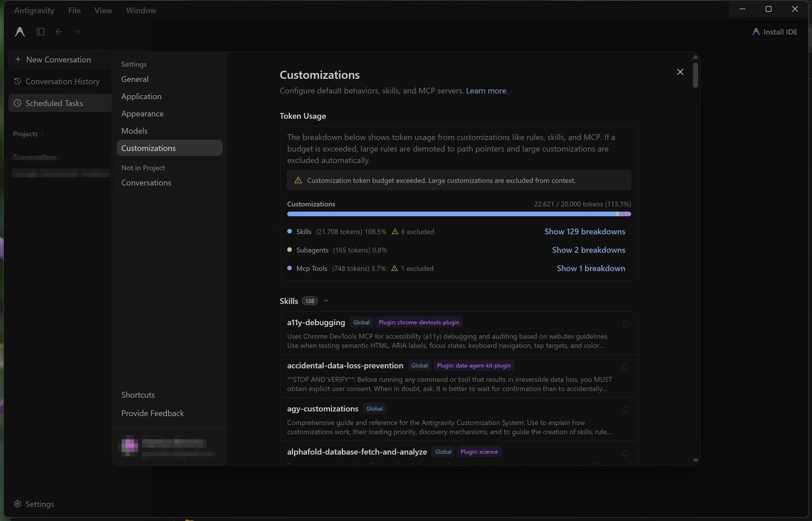Click the copy icon for a11y-debugging skill

click(x=625, y=324)
